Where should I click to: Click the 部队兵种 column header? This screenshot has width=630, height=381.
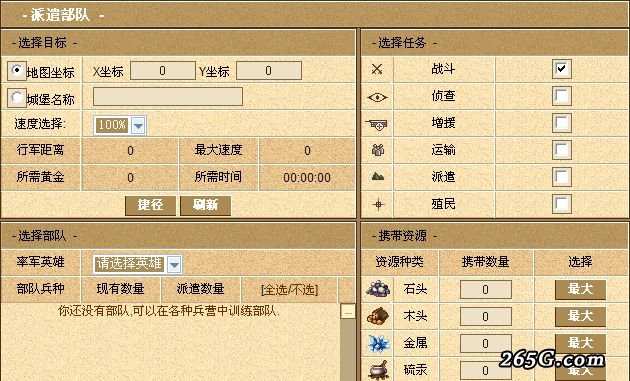pyautogui.click(x=40, y=289)
